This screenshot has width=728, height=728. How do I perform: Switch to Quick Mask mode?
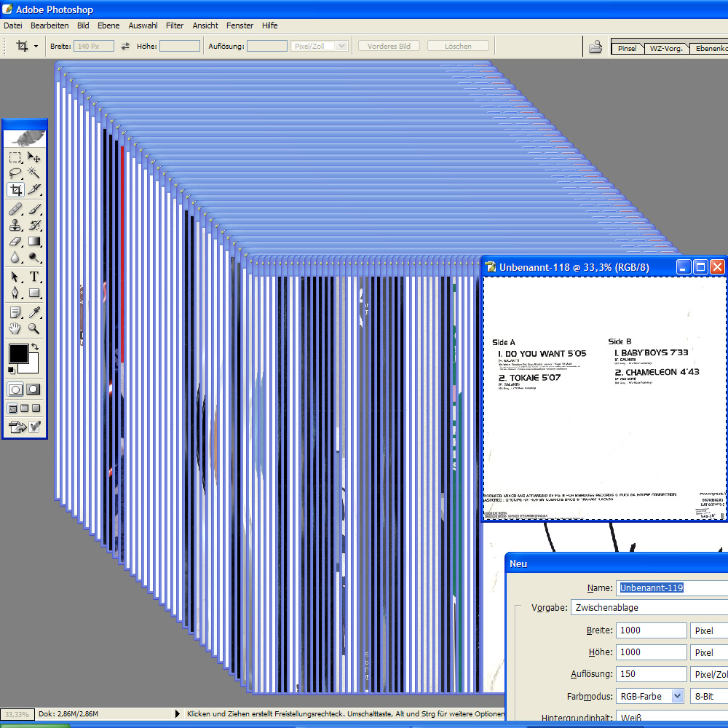(33, 389)
